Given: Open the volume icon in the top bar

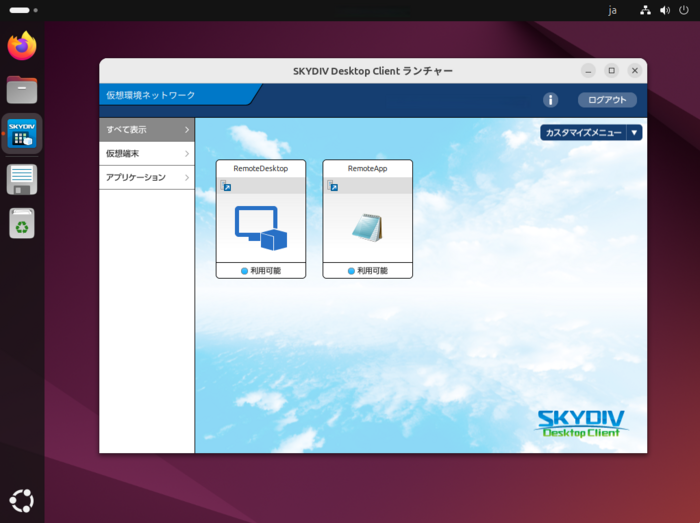Looking at the screenshot, I should [x=665, y=10].
